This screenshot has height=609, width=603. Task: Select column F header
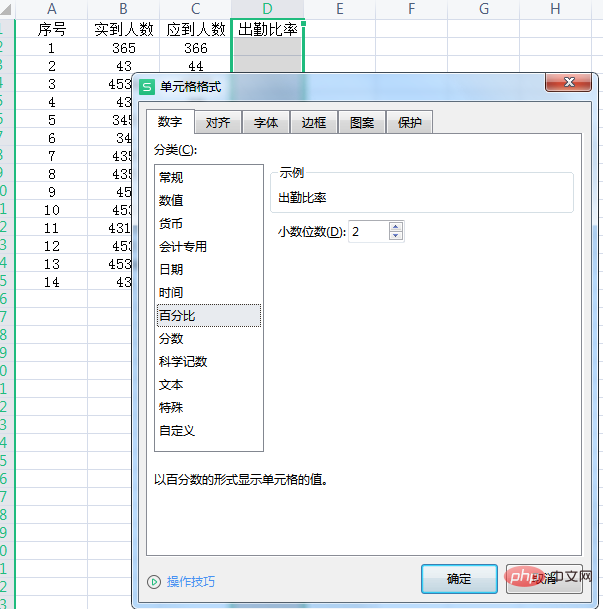(412, 9)
